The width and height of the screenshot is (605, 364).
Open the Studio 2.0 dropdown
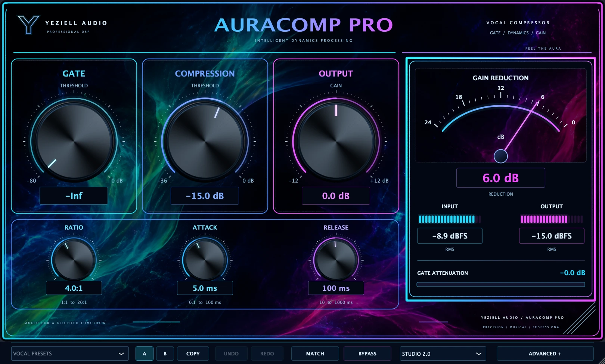point(443,354)
